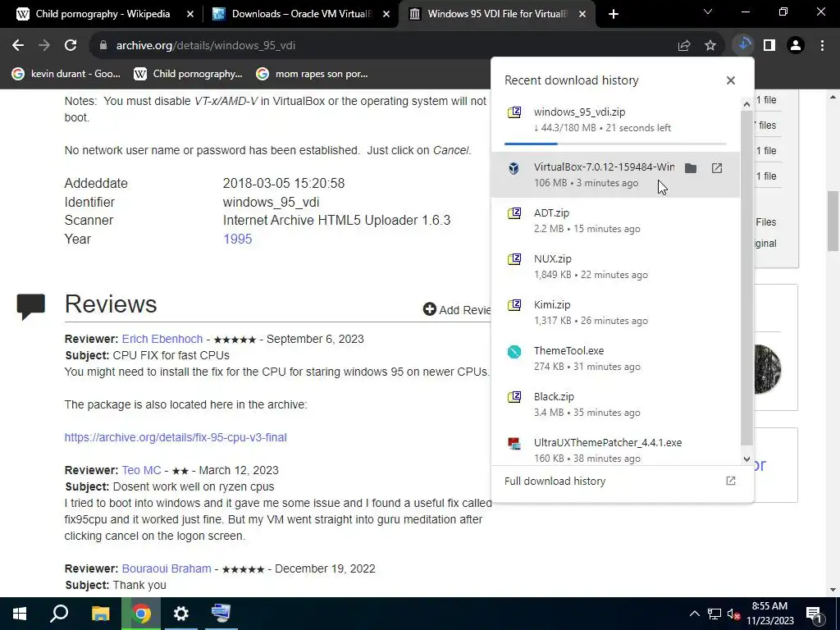Open the Black.zip download

615,405
